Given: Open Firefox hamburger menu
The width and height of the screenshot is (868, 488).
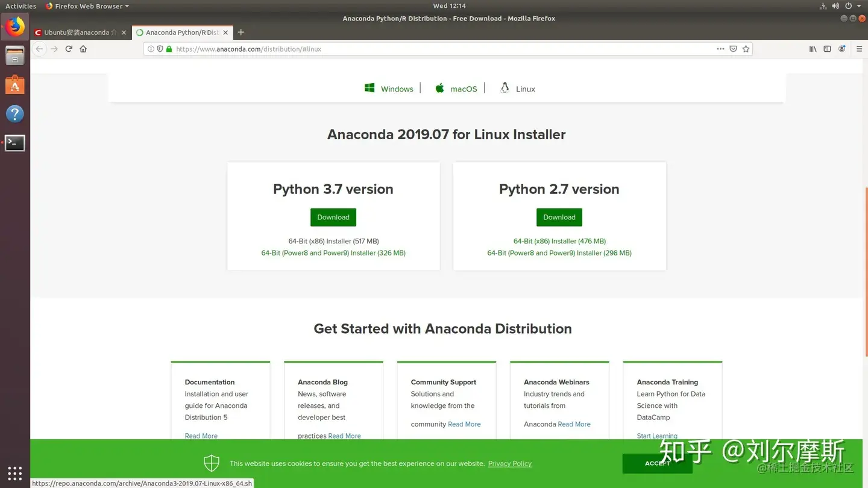Looking at the screenshot, I should [x=859, y=49].
